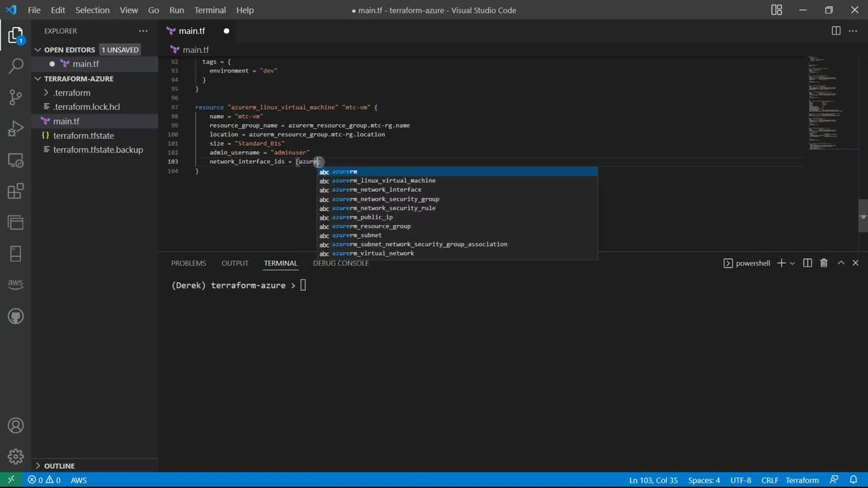
Task: Open the Run menu
Action: coord(176,9)
